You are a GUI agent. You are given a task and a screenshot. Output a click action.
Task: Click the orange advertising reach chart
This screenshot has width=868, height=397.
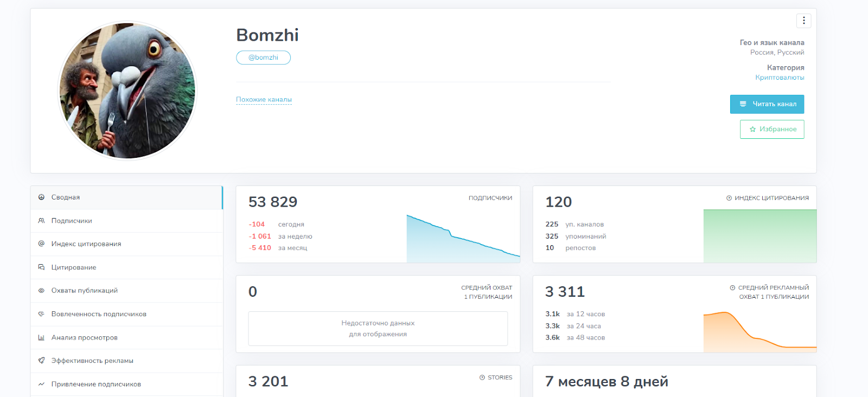click(x=759, y=331)
